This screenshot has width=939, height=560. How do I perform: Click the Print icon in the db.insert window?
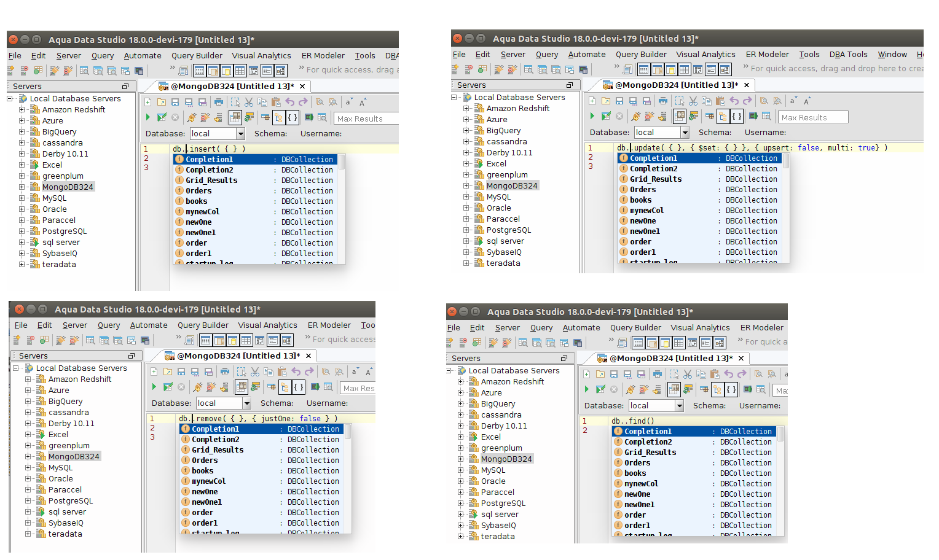tap(219, 102)
